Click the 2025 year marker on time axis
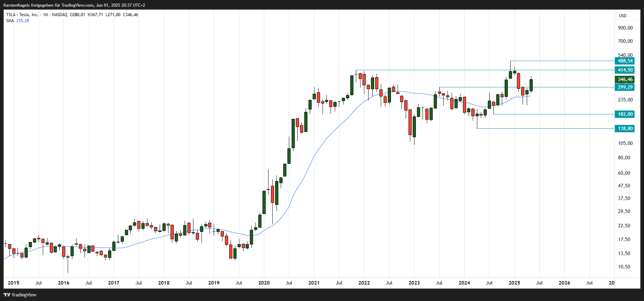Image resolution: width=644 pixels, height=301 pixels. click(514, 283)
